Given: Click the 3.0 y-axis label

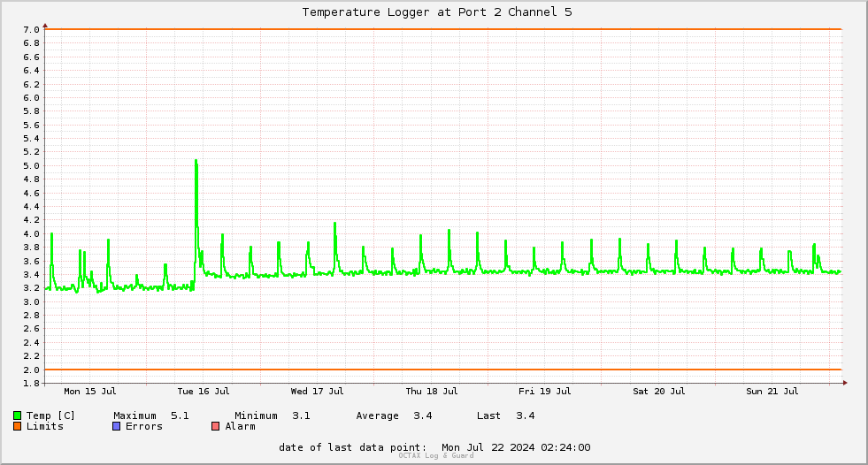Looking at the screenshot, I should click(x=31, y=301).
